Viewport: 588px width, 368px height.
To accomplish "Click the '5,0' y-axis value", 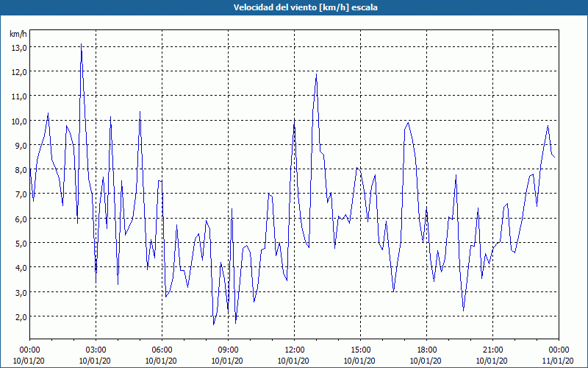I will coord(21,244).
